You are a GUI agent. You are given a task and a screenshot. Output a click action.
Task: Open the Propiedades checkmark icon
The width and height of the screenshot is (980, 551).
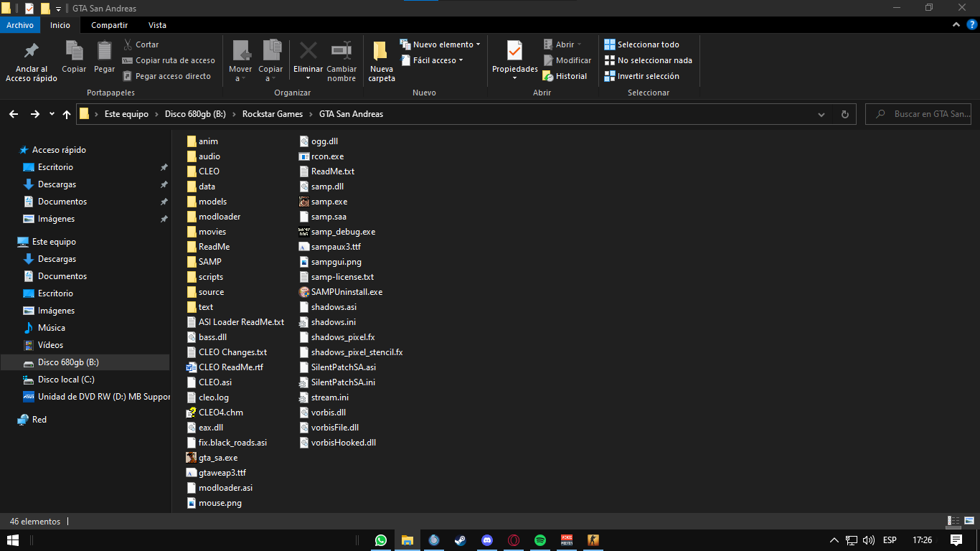pyautogui.click(x=514, y=50)
